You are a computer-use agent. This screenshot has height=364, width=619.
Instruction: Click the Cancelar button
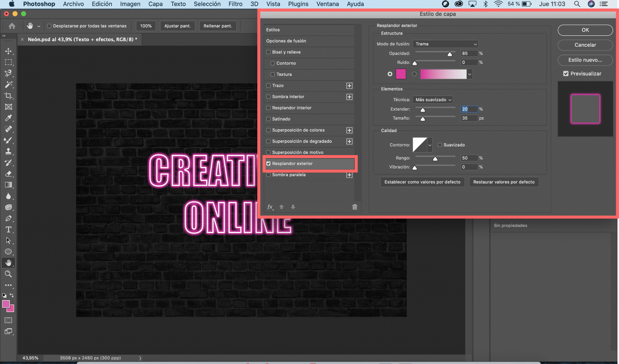tap(585, 45)
